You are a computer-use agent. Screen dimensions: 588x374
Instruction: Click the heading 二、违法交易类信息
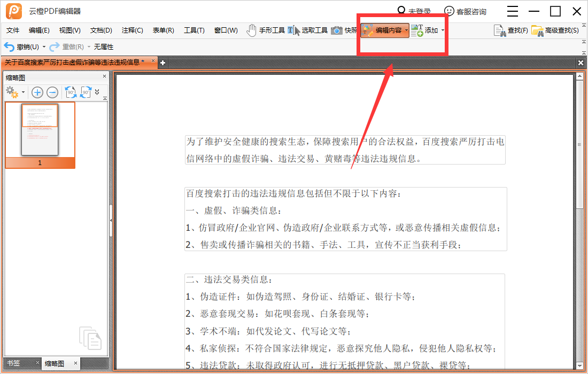coord(229,279)
